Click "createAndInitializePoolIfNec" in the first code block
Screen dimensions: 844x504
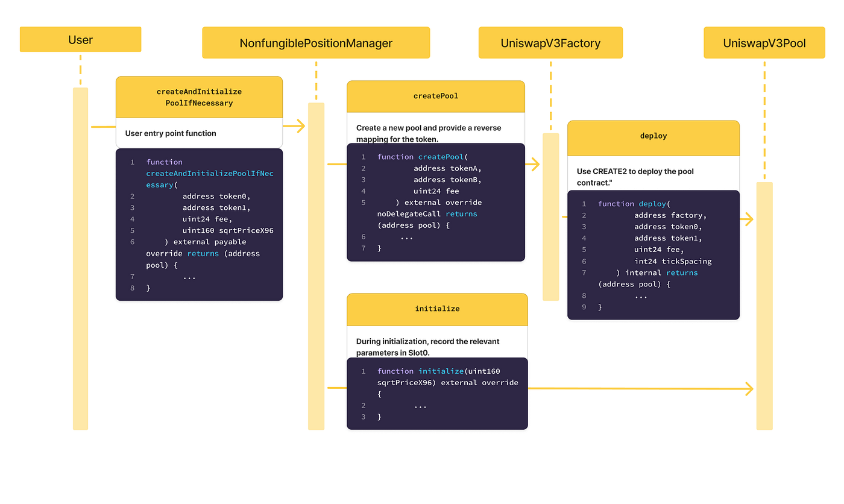(x=210, y=174)
